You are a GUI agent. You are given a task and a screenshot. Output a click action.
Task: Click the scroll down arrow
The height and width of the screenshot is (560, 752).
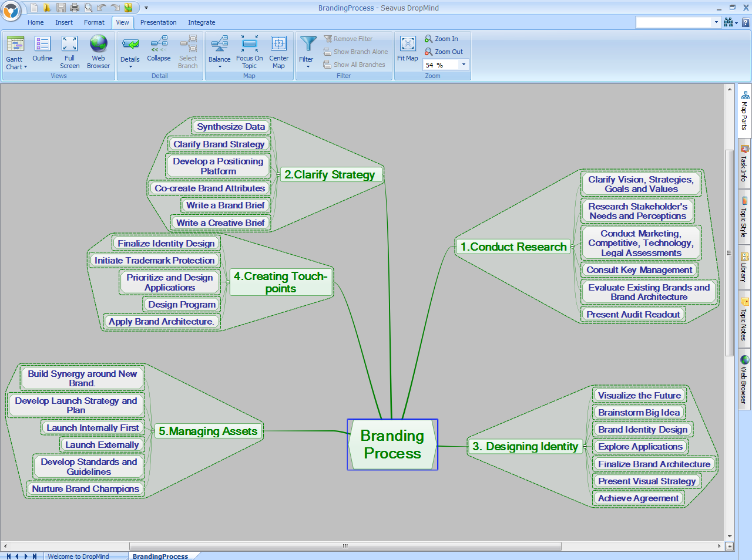[730, 536]
